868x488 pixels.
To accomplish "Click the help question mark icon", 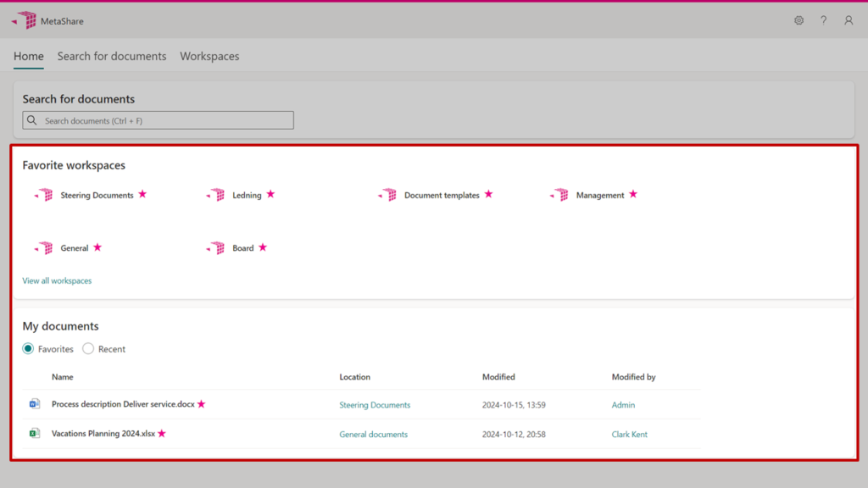I will (x=823, y=20).
